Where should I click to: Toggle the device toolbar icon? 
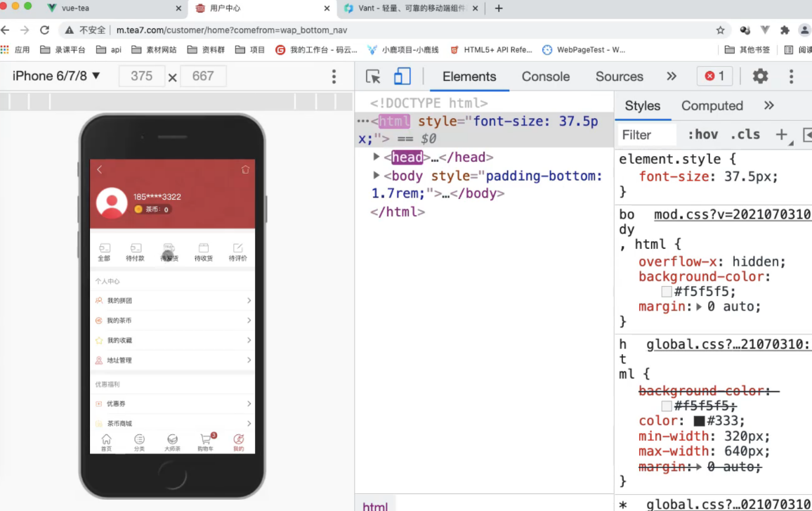pos(402,77)
